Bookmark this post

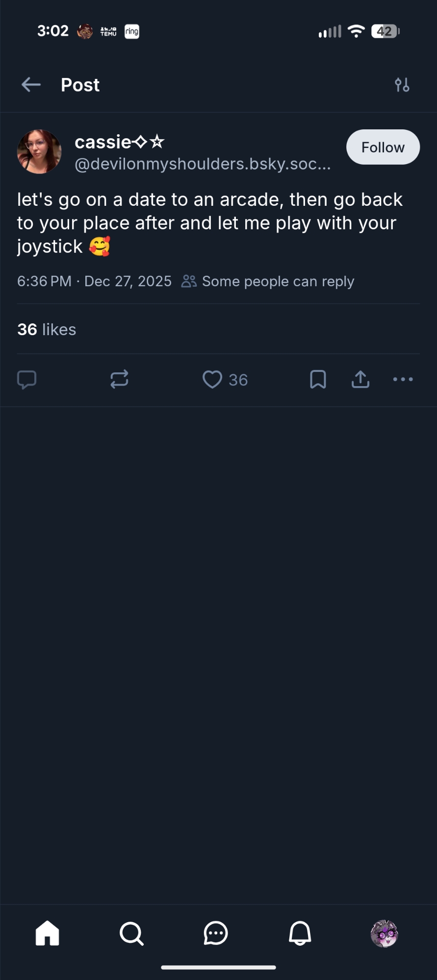coord(318,379)
